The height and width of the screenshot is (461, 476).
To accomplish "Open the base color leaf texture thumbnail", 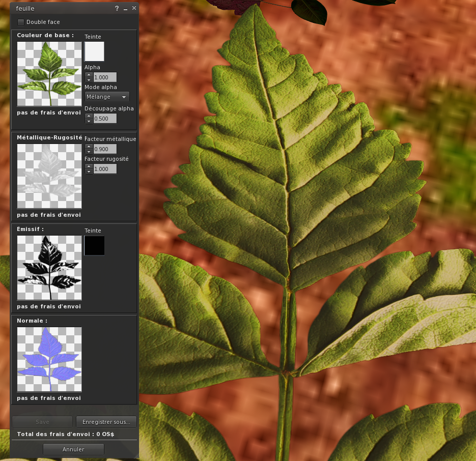I will point(49,74).
